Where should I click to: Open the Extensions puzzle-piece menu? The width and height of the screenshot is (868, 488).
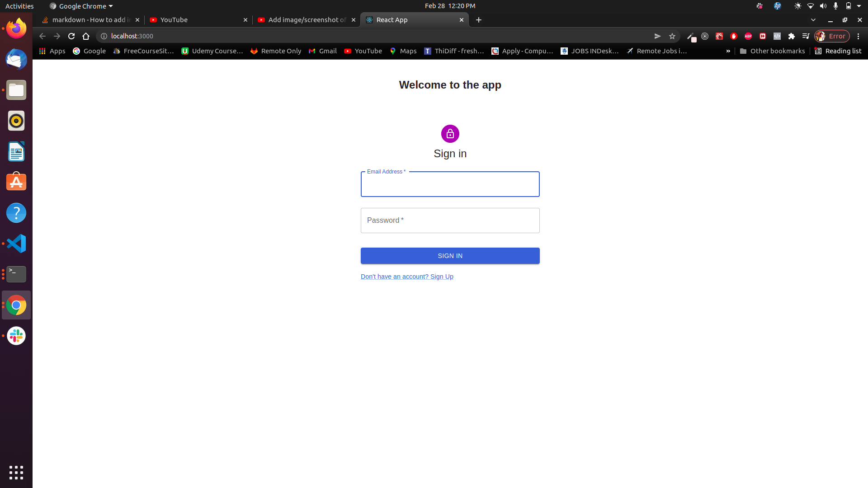click(x=792, y=36)
